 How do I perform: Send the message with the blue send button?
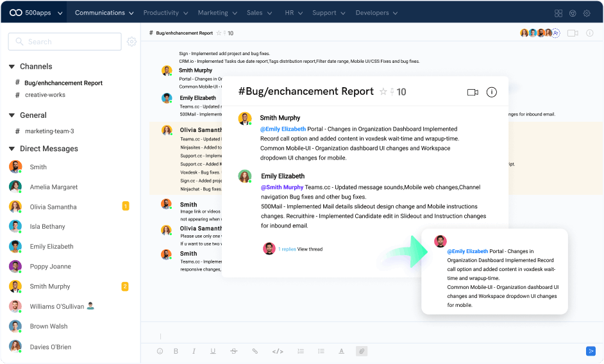[x=591, y=351]
